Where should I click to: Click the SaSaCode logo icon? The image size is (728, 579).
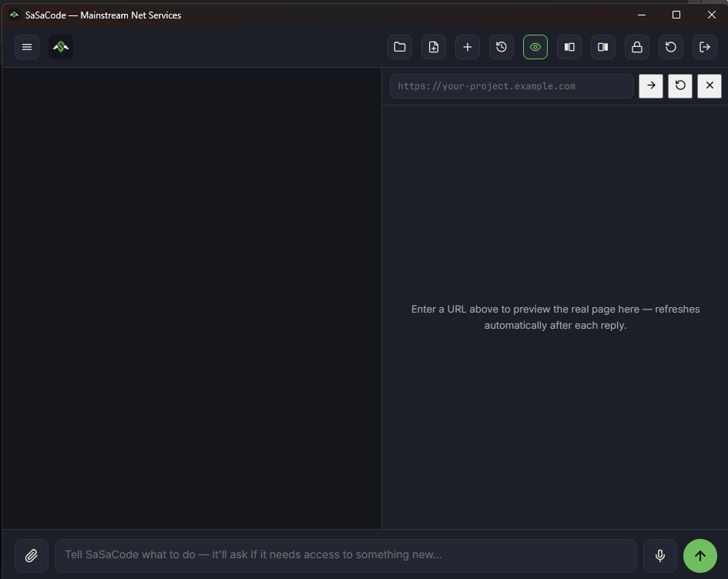pyautogui.click(x=61, y=47)
